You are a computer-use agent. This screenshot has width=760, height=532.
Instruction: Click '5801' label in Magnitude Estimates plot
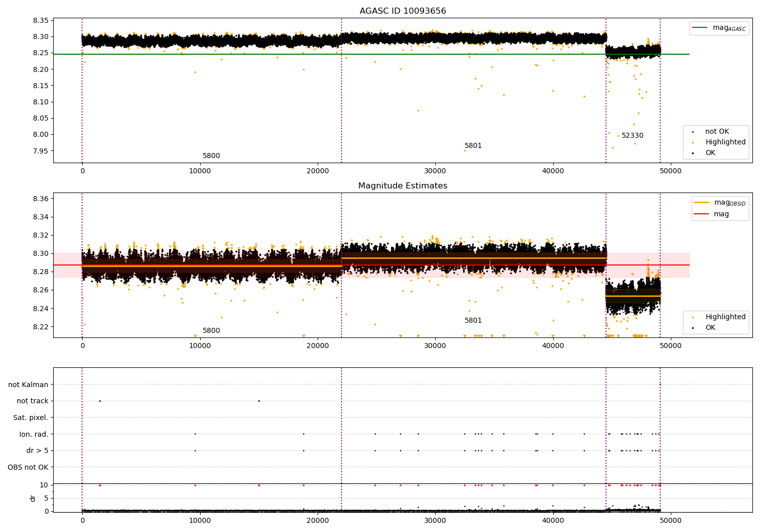point(473,321)
